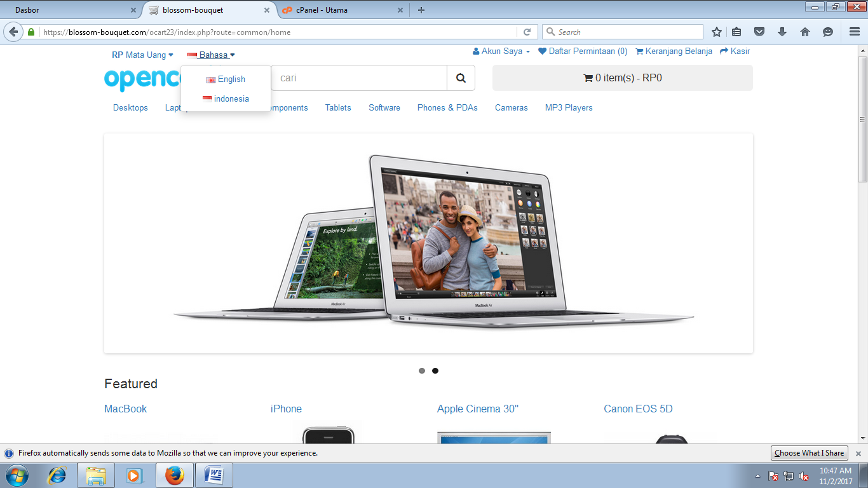The height and width of the screenshot is (488, 868).
Task: Click the URL address bar
Action: tap(278, 32)
